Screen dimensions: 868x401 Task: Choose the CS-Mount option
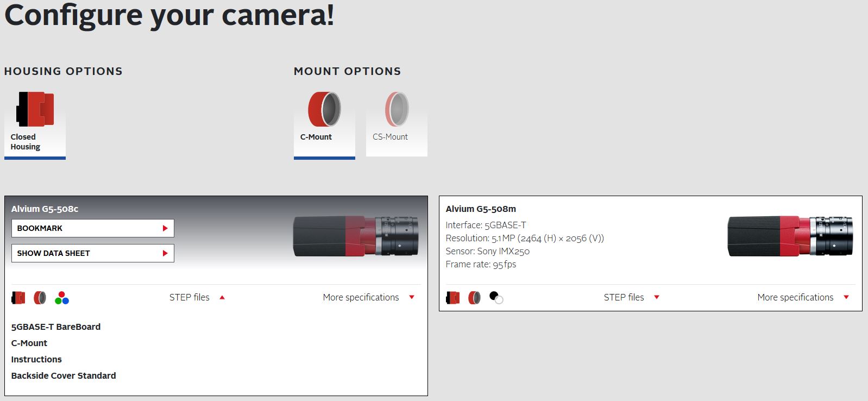tap(397, 122)
